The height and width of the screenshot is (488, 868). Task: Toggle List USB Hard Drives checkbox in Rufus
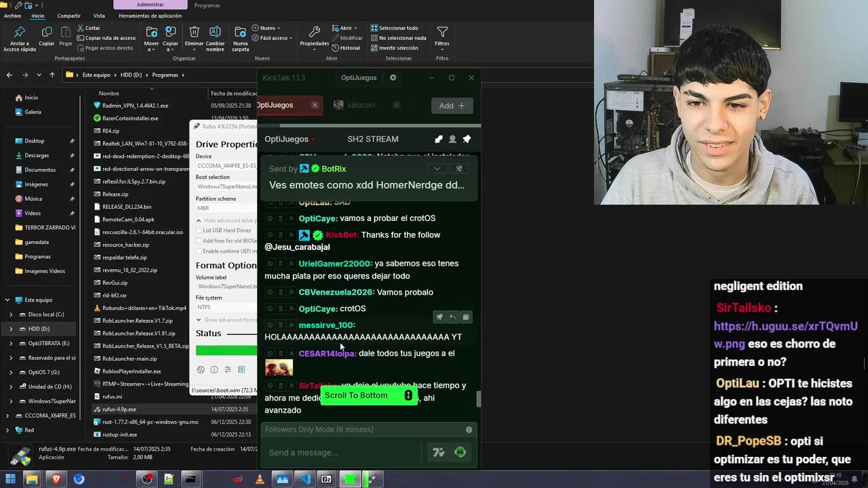[199, 230]
